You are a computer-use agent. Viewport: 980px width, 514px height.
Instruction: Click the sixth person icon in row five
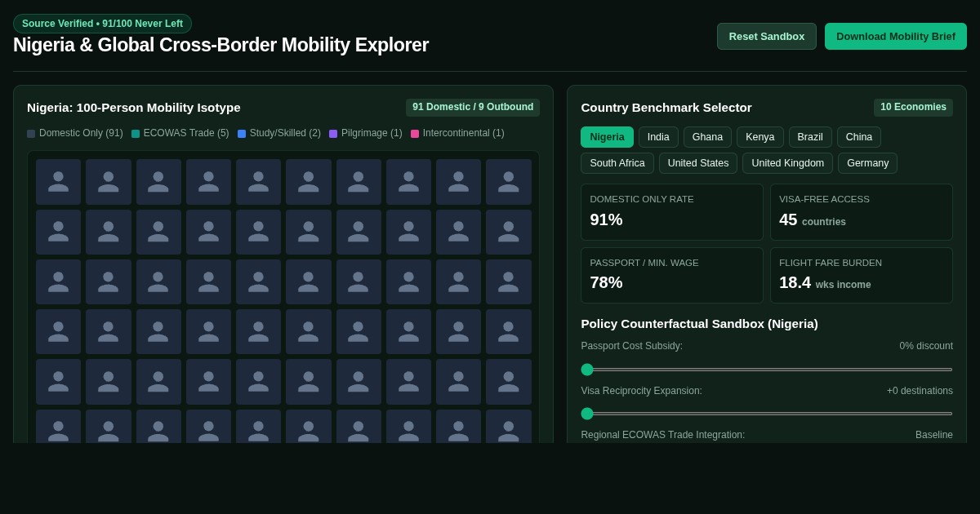[309, 382]
